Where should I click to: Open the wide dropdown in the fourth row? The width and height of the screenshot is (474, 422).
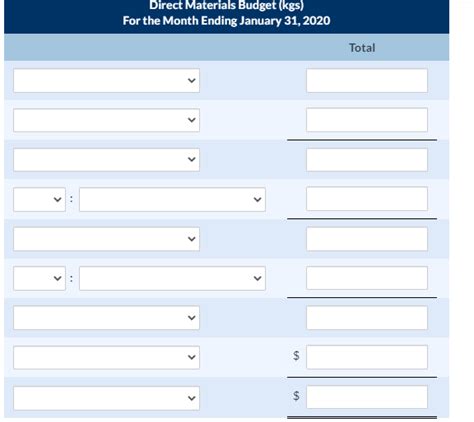click(172, 199)
